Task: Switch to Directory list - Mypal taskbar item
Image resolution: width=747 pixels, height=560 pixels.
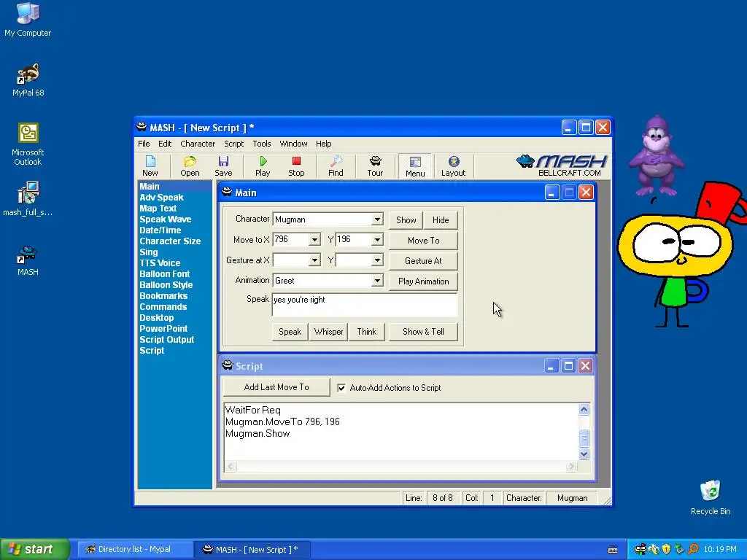Action: (x=134, y=550)
